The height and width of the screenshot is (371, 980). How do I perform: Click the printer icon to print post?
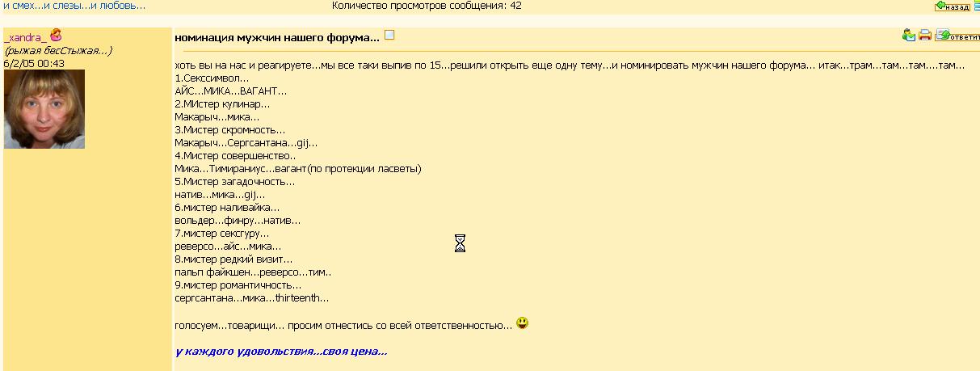coord(925,35)
